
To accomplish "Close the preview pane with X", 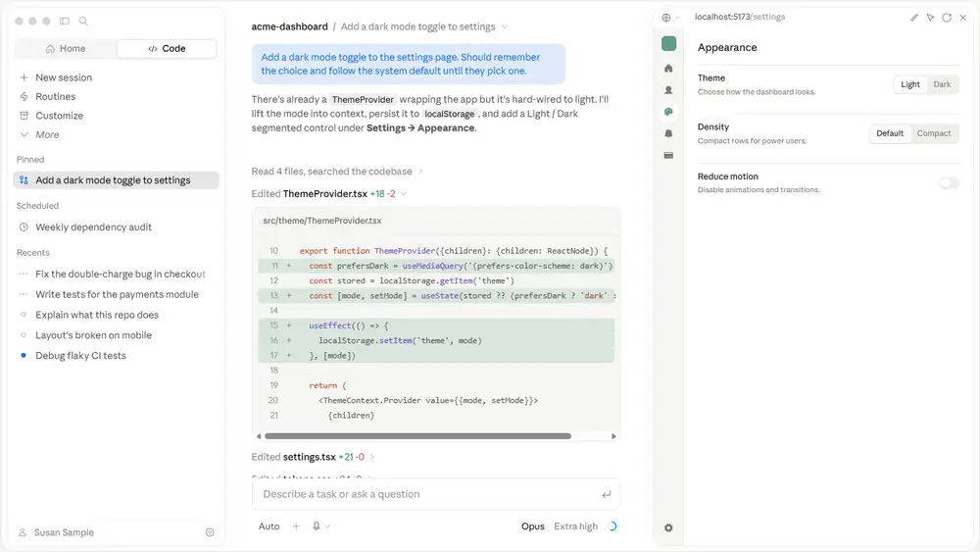I will (x=963, y=18).
